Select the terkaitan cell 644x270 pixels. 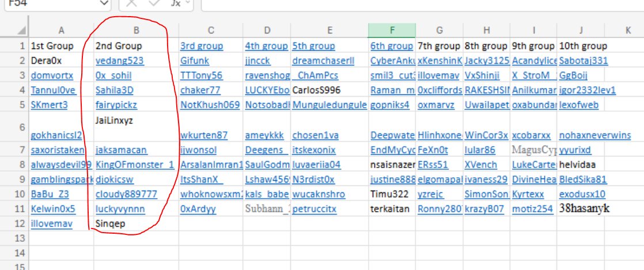392,209
